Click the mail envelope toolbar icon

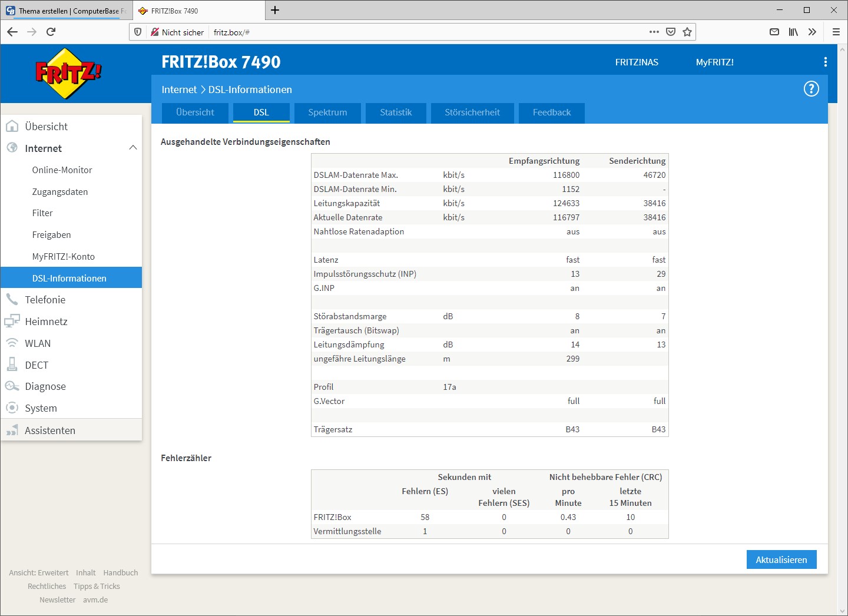[x=774, y=32]
